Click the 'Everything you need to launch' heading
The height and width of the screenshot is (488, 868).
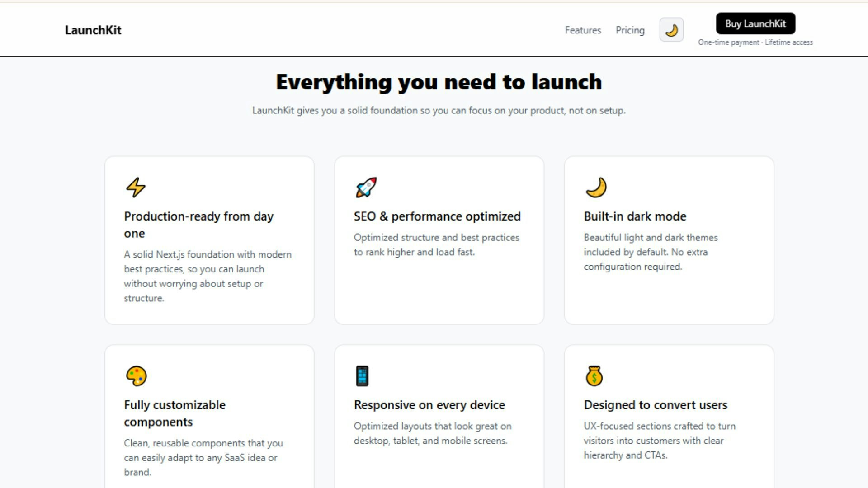click(x=438, y=82)
